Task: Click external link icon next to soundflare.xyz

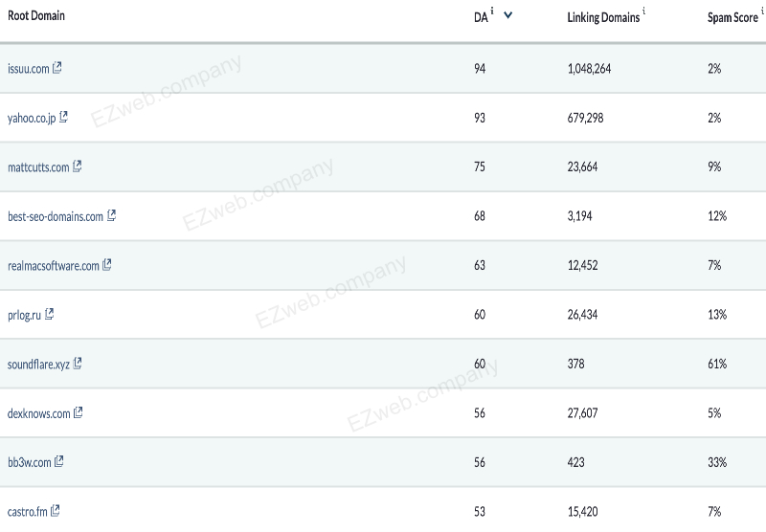Action: point(78,364)
